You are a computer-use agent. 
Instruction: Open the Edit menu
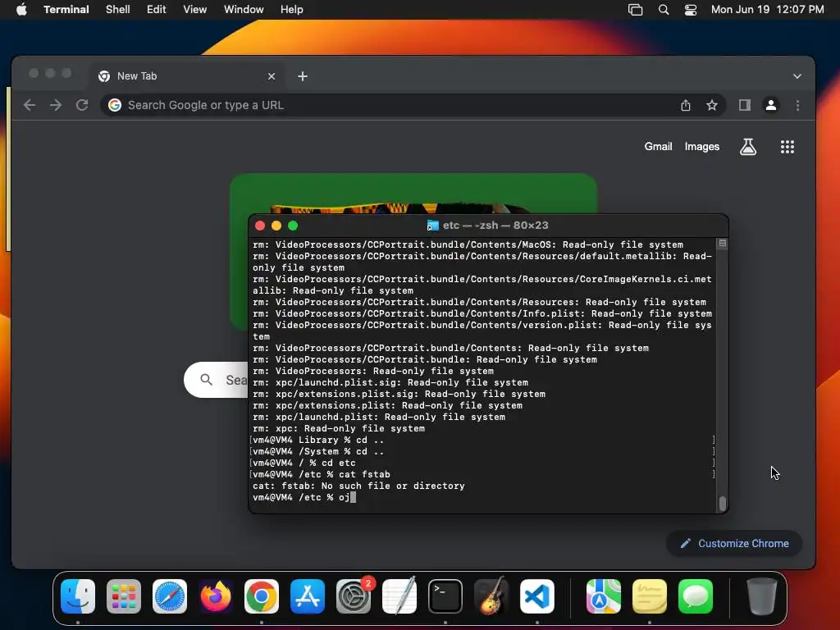tap(157, 10)
